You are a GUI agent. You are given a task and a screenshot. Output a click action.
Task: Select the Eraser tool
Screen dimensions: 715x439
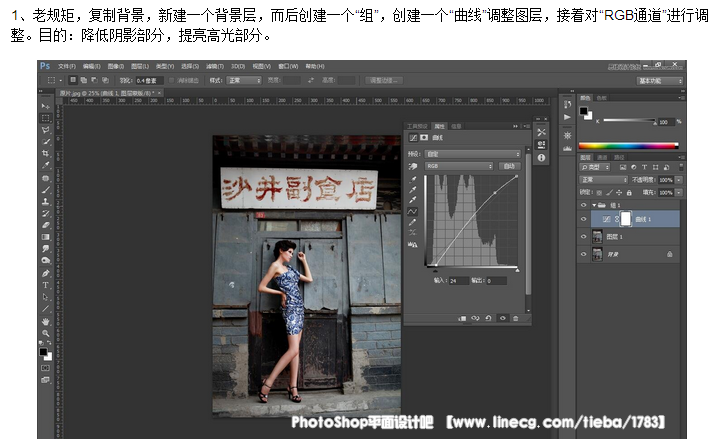(x=46, y=225)
